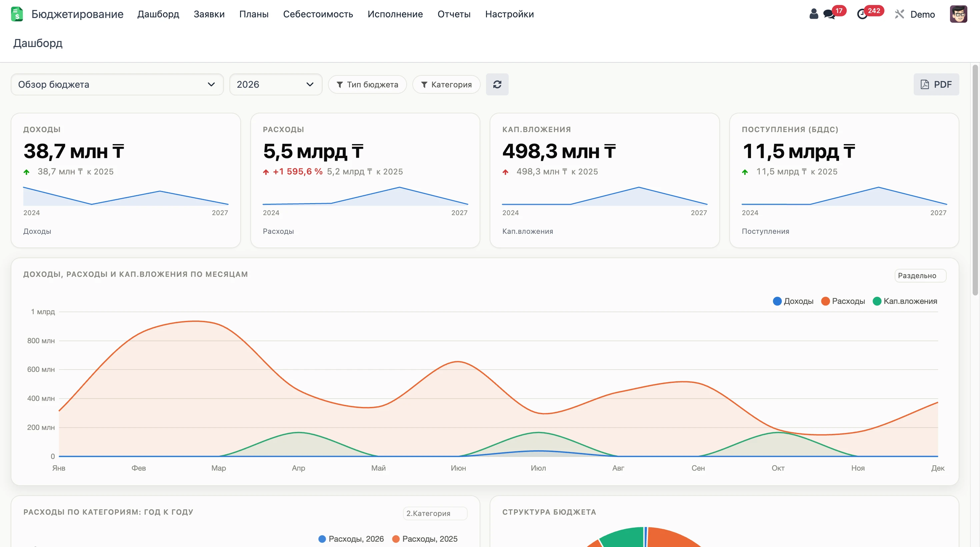Open activities clock icon with 242 badge
Image resolution: width=980 pixels, height=547 pixels.
coord(862,14)
